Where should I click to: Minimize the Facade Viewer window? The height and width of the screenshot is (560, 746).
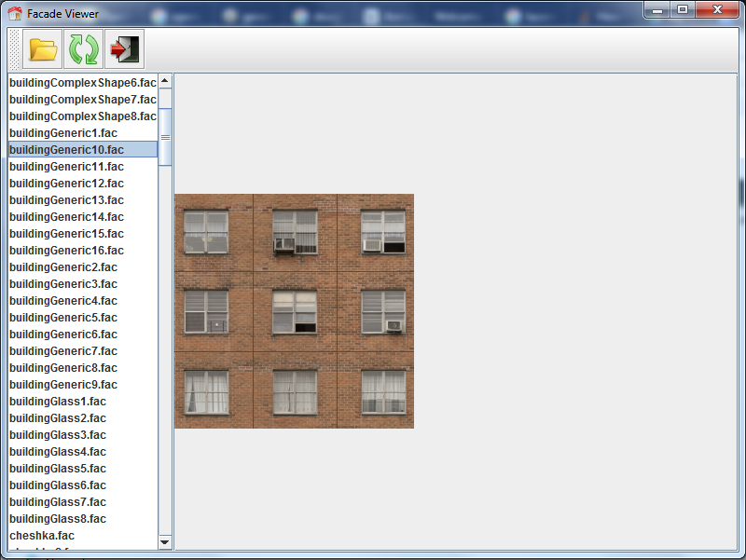[657, 9]
